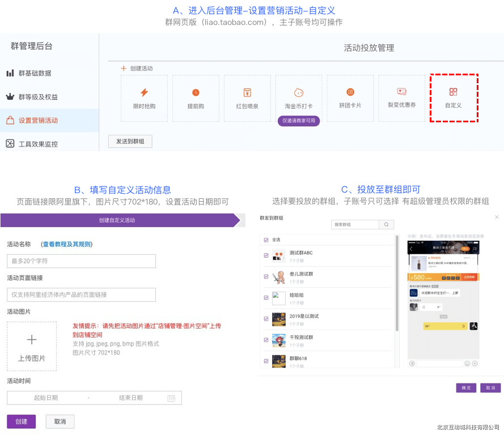This screenshot has height=435, width=504.
Task: Click the back arrow in phone preview
Action: coord(411,249)
